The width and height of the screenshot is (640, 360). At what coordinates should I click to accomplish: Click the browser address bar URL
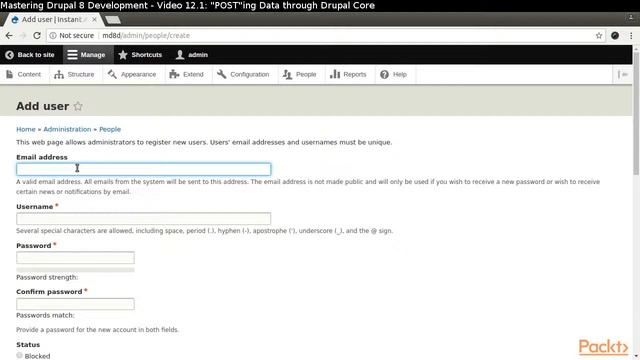(146, 36)
